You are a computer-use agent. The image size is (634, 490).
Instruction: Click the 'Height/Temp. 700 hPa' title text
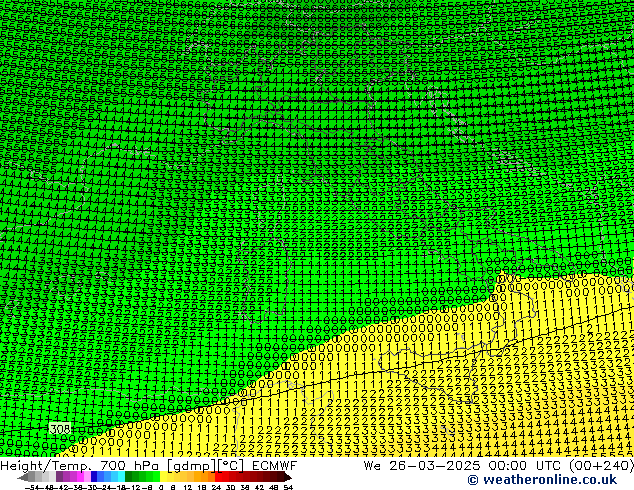80,466
